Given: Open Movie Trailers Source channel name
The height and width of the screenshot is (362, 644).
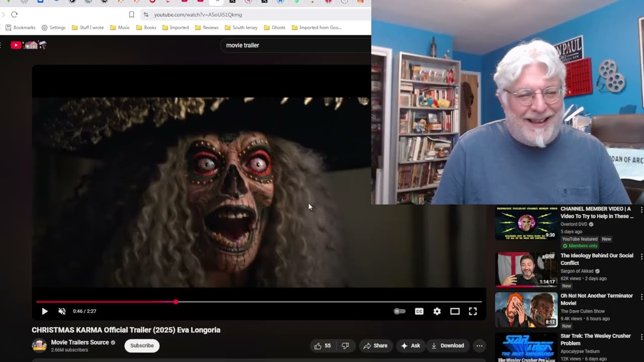Looking at the screenshot, I should point(80,342).
